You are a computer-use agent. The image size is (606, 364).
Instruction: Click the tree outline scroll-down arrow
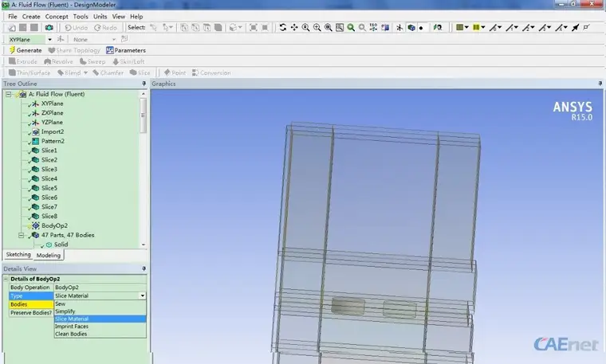coord(144,245)
